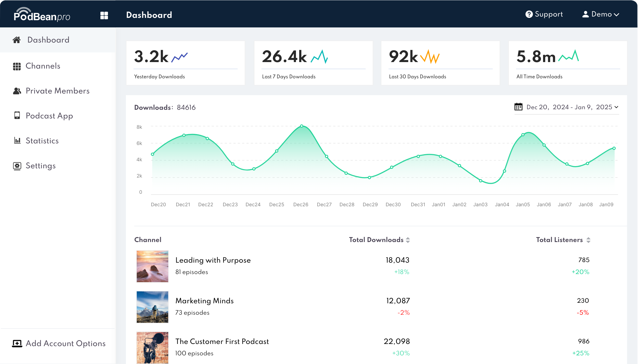
Task: Select the Dashboard home icon in sidebar
Action: pyautogui.click(x=17, y=40)
